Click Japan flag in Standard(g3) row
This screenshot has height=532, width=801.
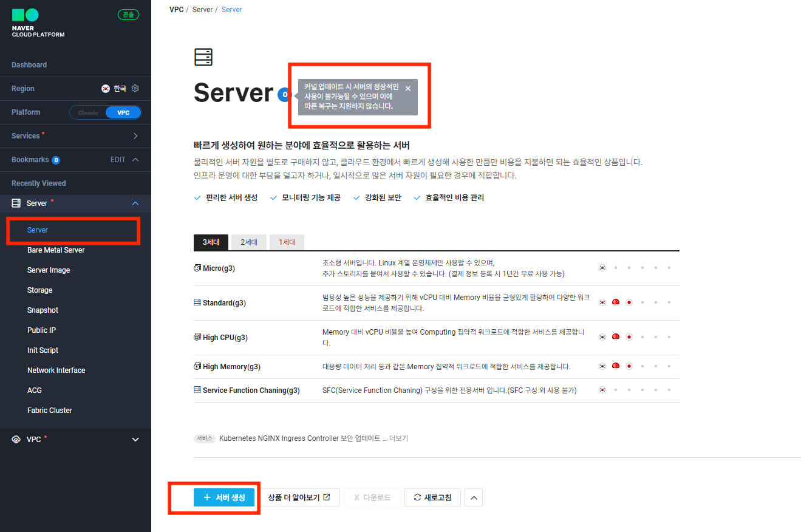(629, 302)
